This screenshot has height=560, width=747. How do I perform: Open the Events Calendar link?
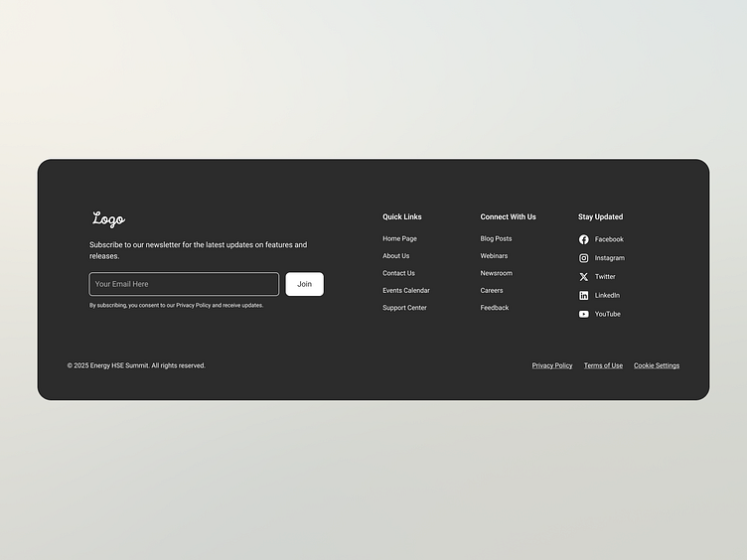406,291
